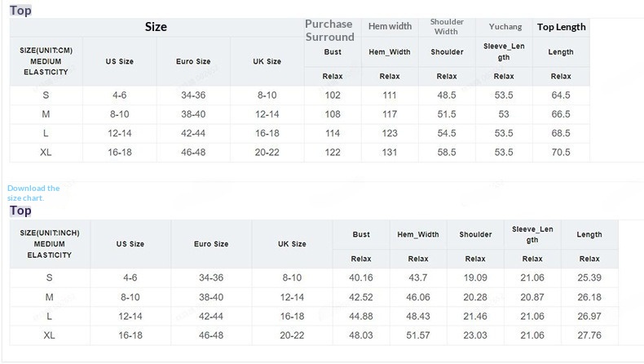Viewport: 644px width, 364px height.
Task: Click the "Shoulder Width" header cell
Action: tap(447, 27)
